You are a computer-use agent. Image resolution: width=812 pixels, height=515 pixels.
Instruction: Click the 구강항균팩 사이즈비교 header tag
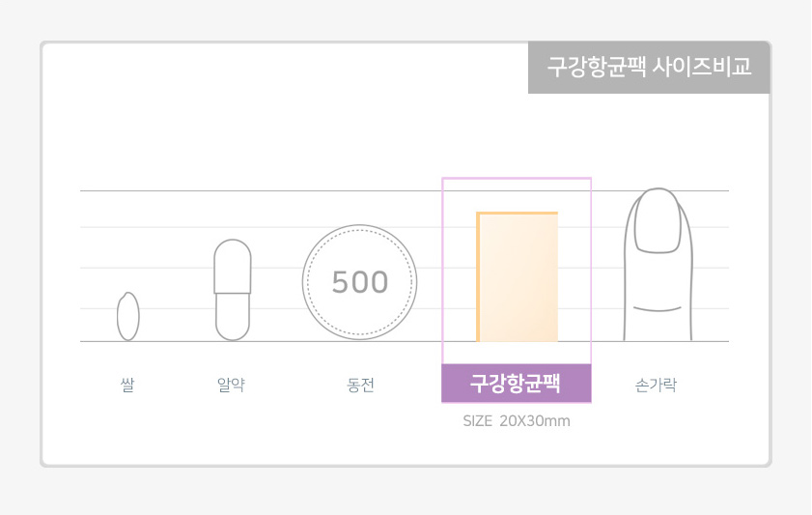click(x=649, y=68)
